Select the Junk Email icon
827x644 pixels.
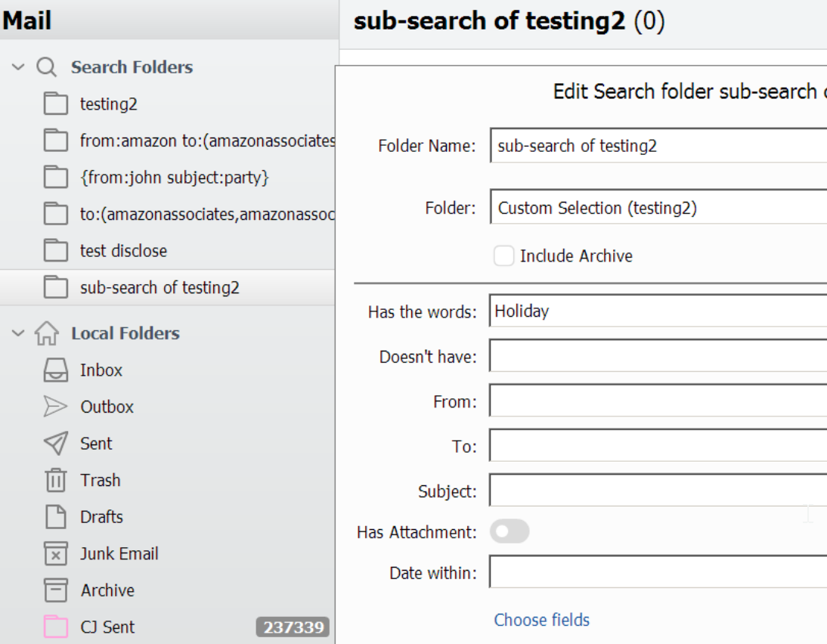tap(55, 554)
